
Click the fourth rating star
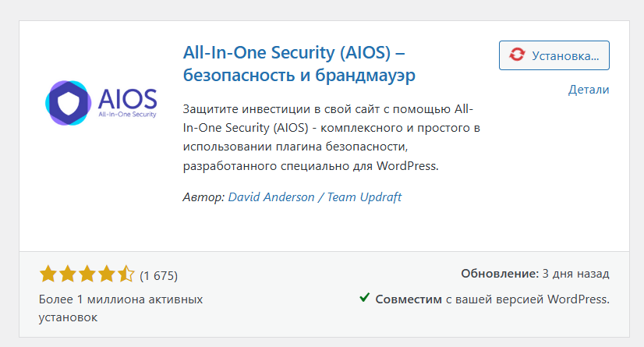[107, 274]
